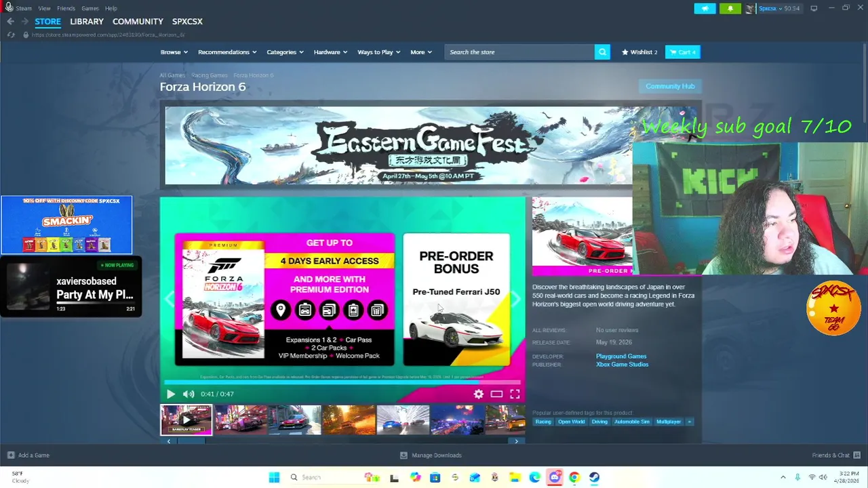Open Microsoft Store from taskbar
Viewport: 868px width, 488px height.
[435, 477]
